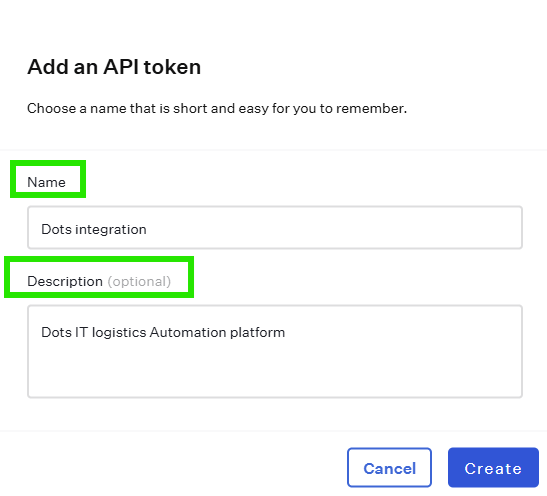This screenshot has height=496, width=547.
Task: Focus the Description text area
Action: click(x=275, y=351)
